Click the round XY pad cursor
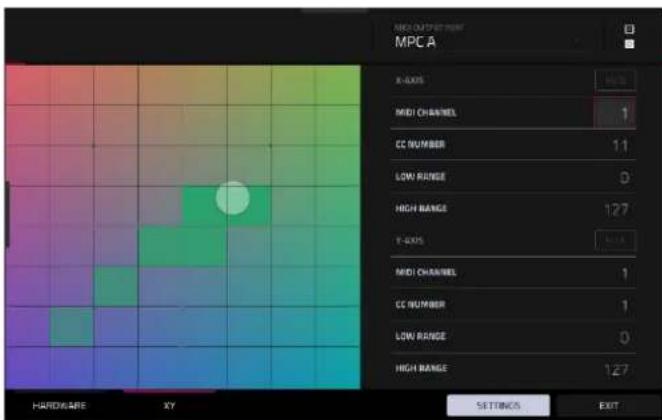 pos(233,198)
